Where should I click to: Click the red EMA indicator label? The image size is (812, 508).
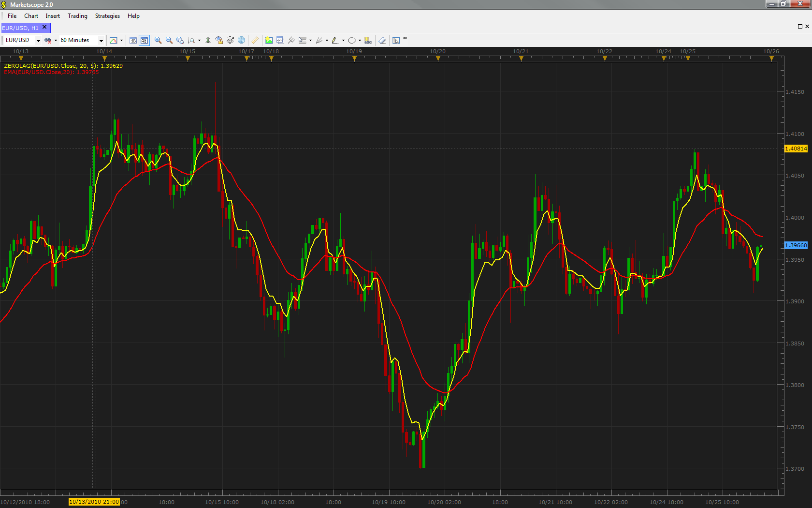point(51,72)
